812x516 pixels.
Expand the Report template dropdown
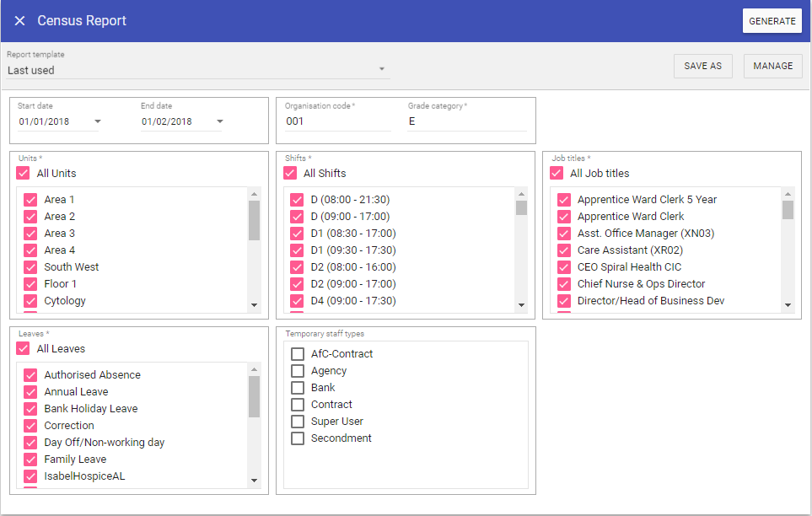(x=381, y=70)
